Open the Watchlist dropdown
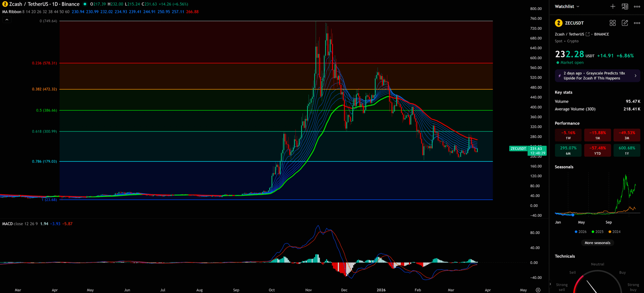This screenshot has height=293, width=644. point(567,6)
